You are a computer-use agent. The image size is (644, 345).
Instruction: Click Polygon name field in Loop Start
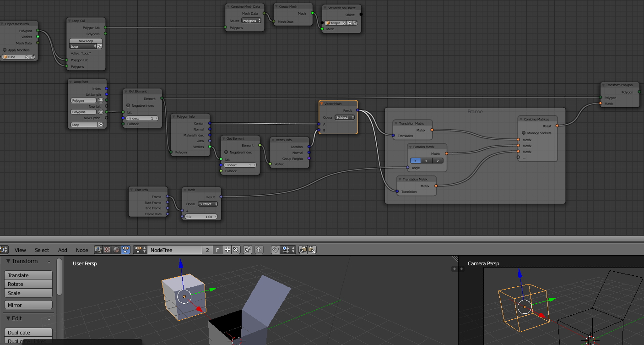[84, 100]
